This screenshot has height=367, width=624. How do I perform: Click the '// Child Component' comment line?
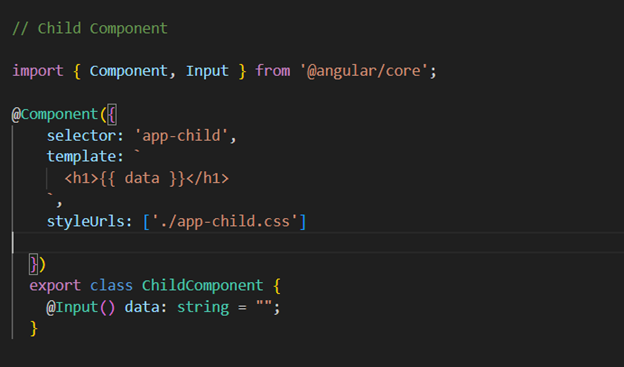pos(90,29)
